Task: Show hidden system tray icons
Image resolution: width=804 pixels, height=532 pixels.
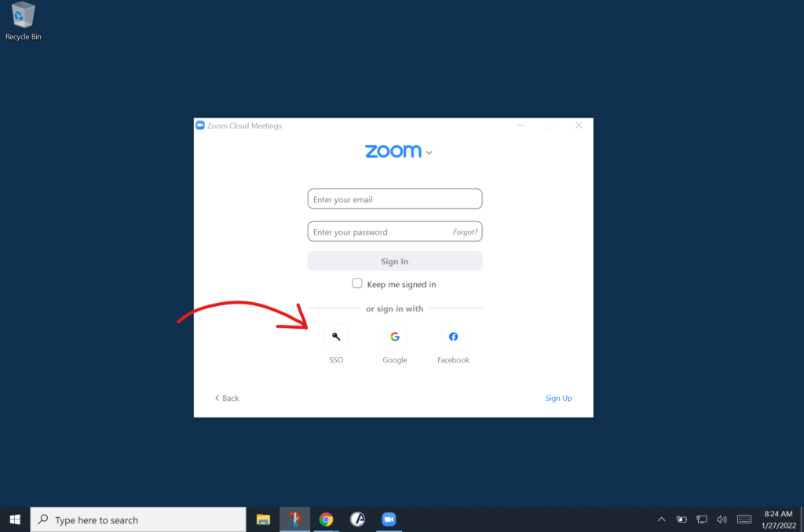Action: 661,519
